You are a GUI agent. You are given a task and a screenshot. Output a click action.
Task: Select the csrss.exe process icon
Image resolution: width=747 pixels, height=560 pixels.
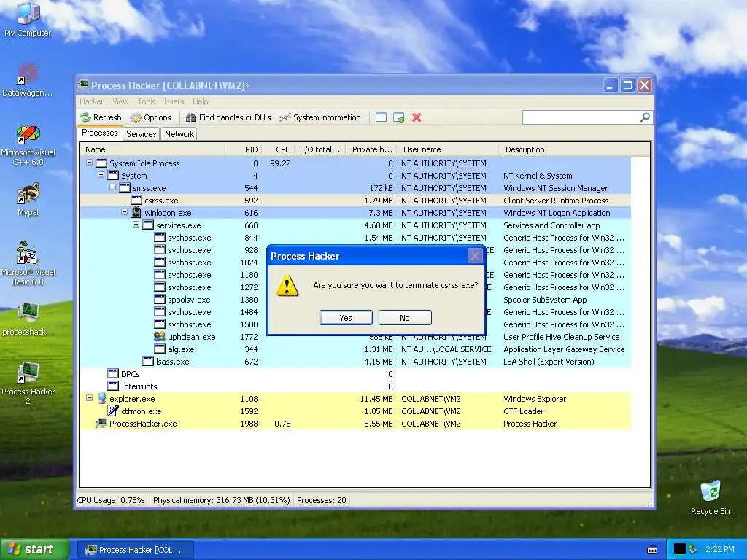click(136, 201)
